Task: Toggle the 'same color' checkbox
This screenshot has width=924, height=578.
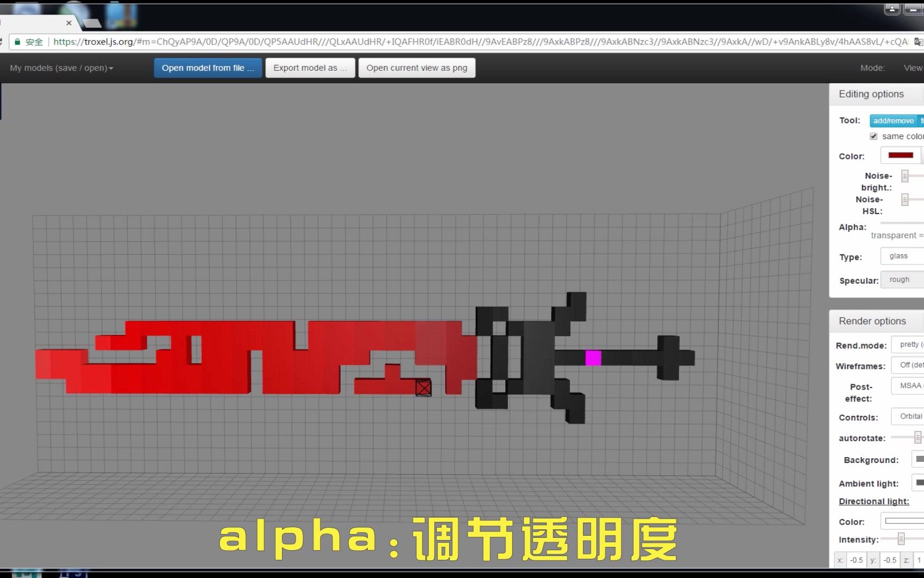Action: [x=873, y=136]
